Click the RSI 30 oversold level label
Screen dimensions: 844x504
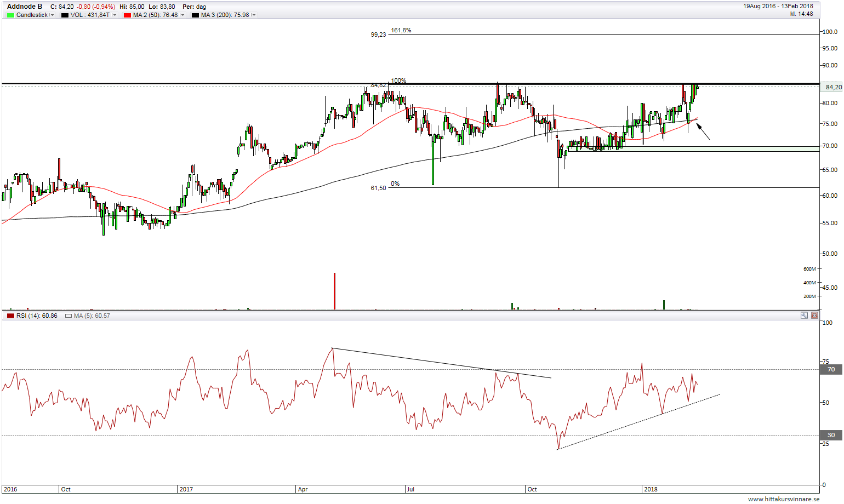(831, 436)
